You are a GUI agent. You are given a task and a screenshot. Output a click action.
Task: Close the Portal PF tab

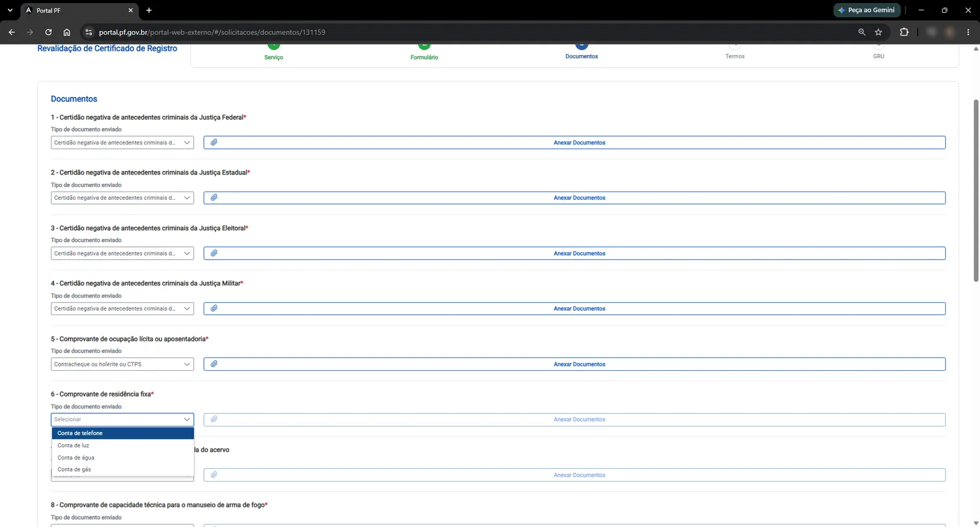(x=130, y=10)
